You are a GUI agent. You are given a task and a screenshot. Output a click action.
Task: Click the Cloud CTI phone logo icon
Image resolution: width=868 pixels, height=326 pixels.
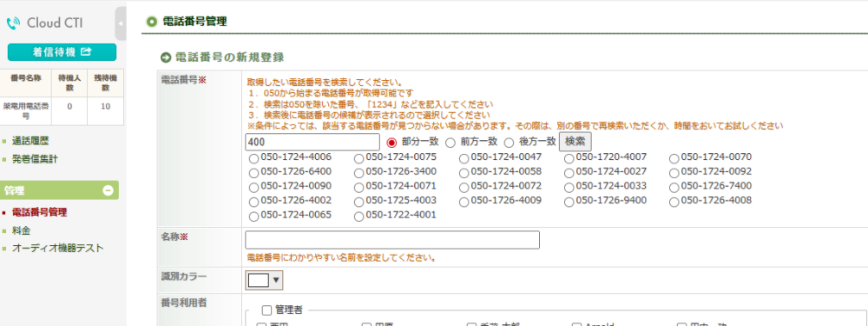click(13, 23)
